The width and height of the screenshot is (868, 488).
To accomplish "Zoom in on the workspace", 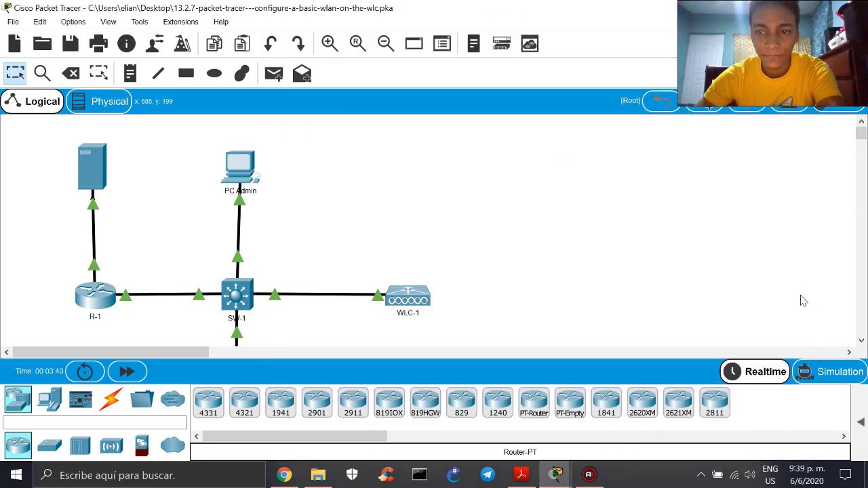I will pyautogui.click(x=330, y=44).
